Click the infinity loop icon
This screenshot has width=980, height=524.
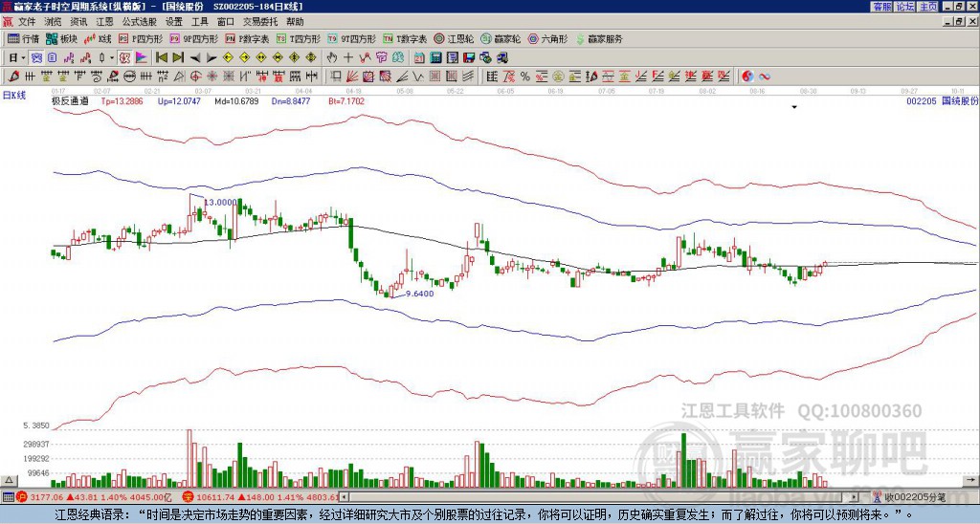(765, 76)
